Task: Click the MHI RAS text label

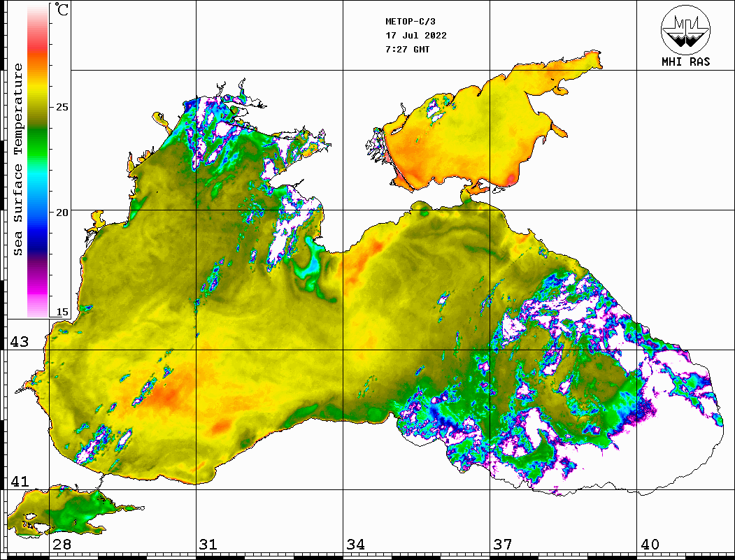Action: 686,62
